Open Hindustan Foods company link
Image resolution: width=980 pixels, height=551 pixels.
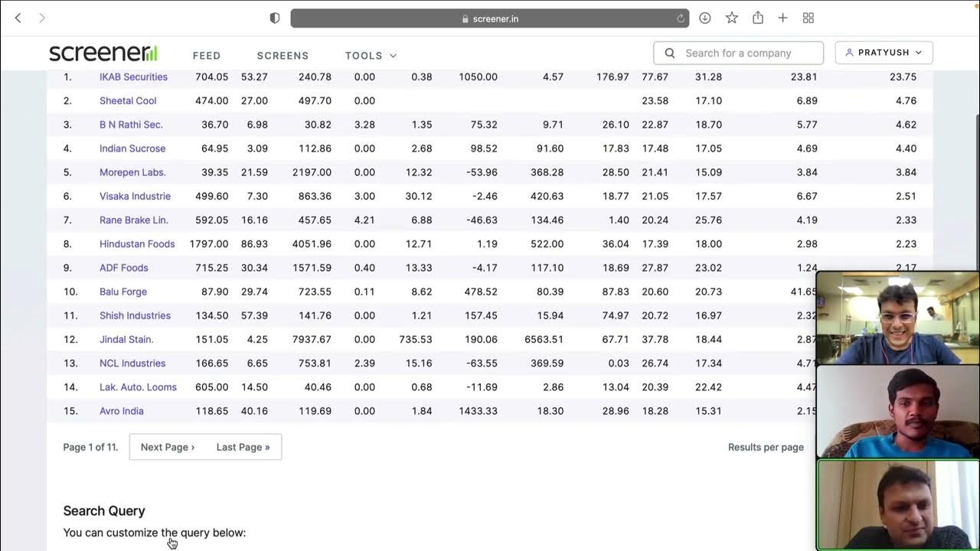(137, 243)
